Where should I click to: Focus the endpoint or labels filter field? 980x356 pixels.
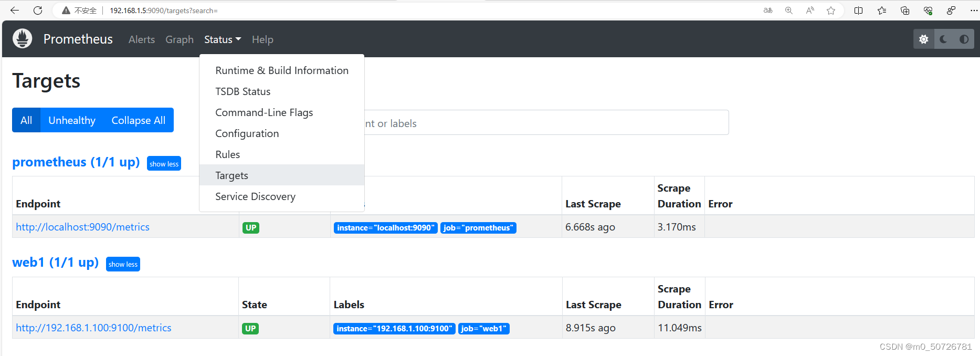pos(546,122)
